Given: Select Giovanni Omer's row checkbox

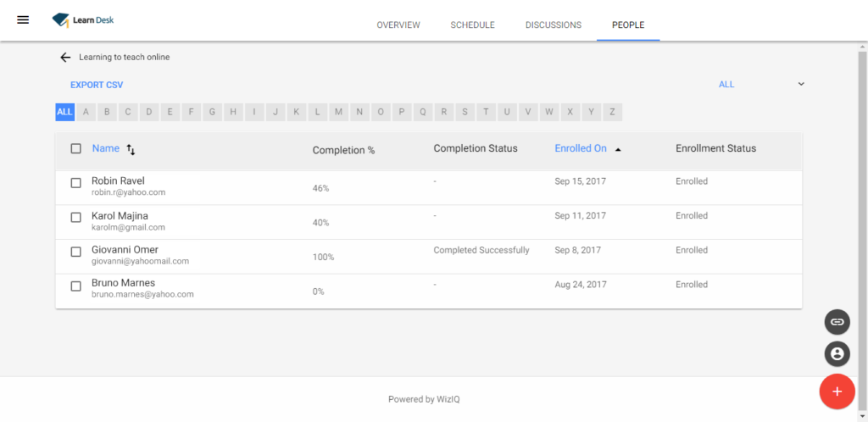Looking at the screenshot, I should click(76, 252).
